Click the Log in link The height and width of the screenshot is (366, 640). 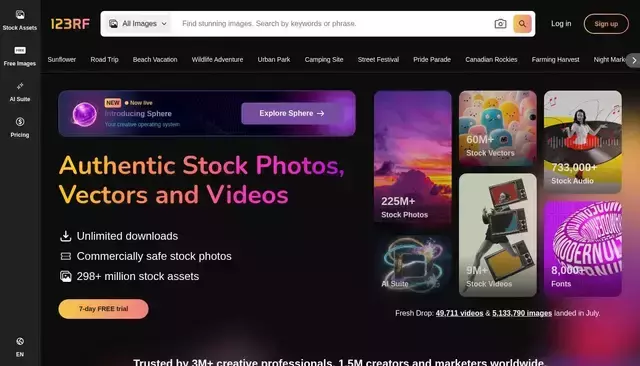561,24
